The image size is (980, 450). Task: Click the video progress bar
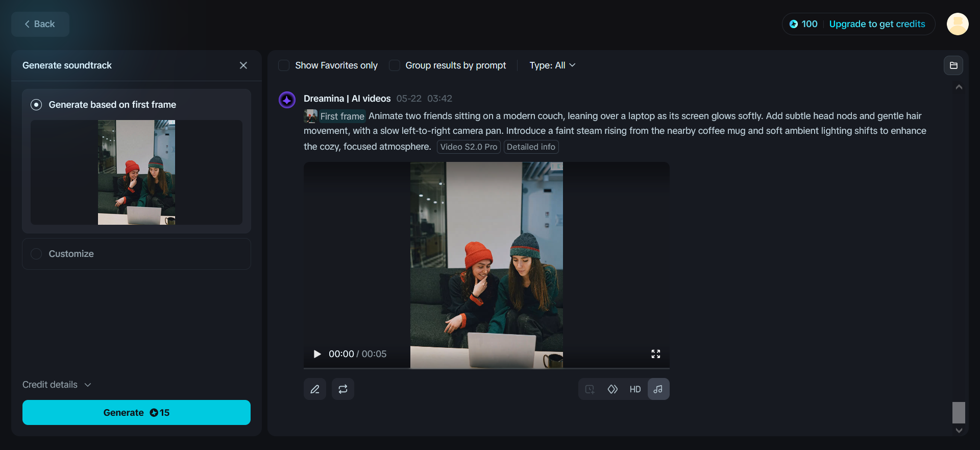click(x=486, y=368)
